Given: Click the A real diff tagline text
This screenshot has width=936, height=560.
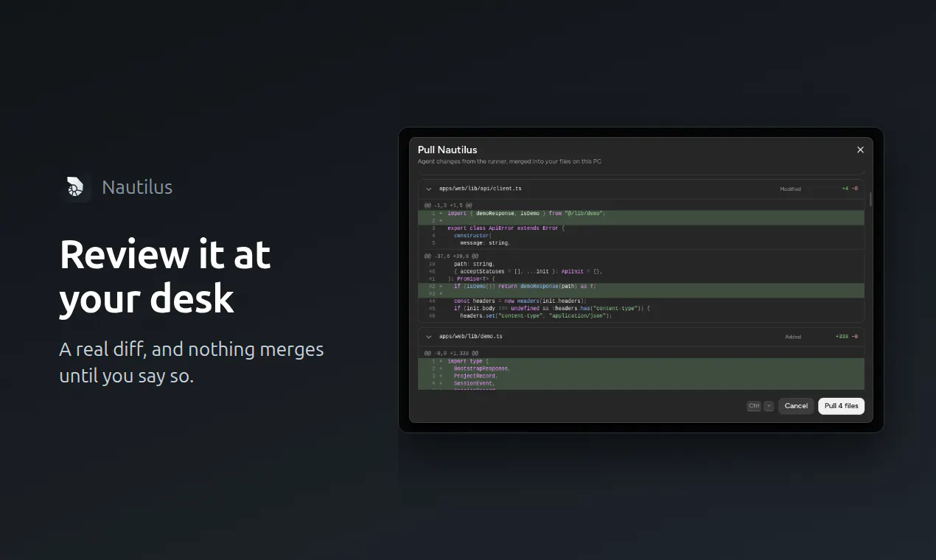Looking at the screenshot, I should click(x=192, y=362).
